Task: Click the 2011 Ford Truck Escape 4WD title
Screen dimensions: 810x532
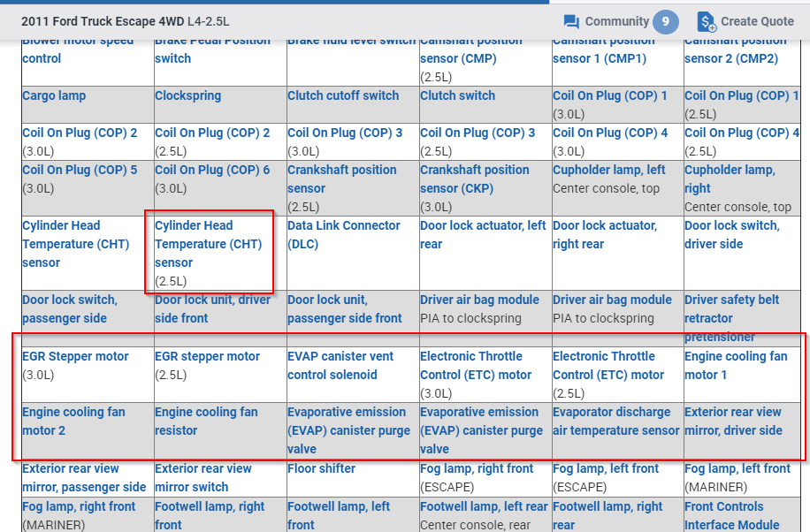Action: [126, 21]
